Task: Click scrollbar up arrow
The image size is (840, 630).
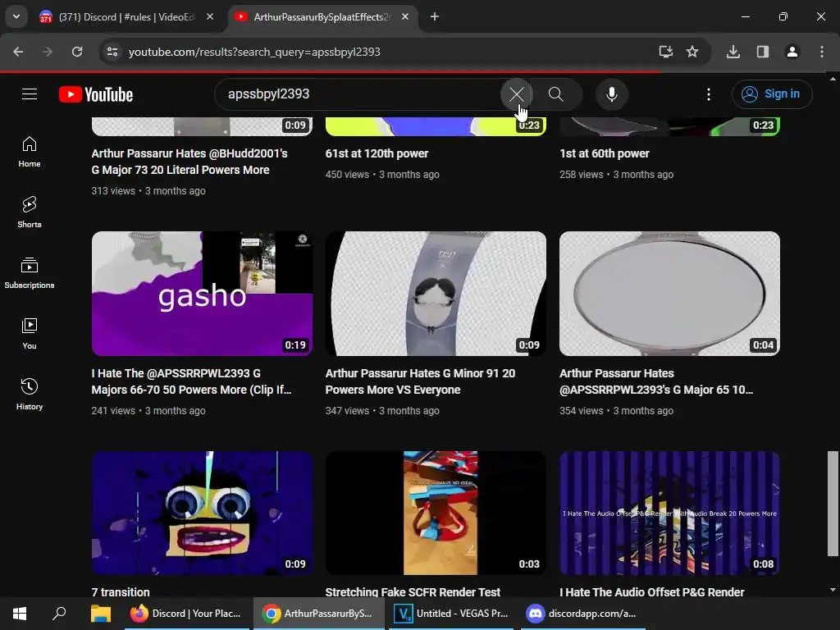Action: (833, 80)
